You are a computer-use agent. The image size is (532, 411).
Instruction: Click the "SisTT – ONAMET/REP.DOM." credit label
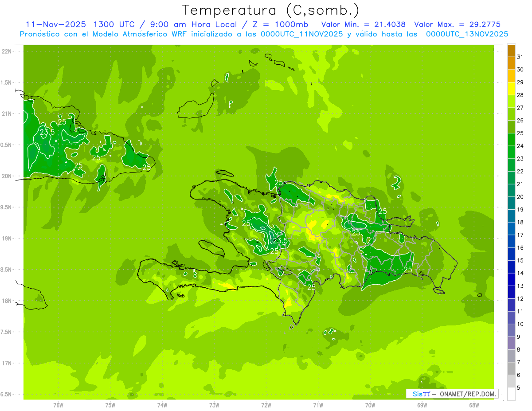point(452,394)
